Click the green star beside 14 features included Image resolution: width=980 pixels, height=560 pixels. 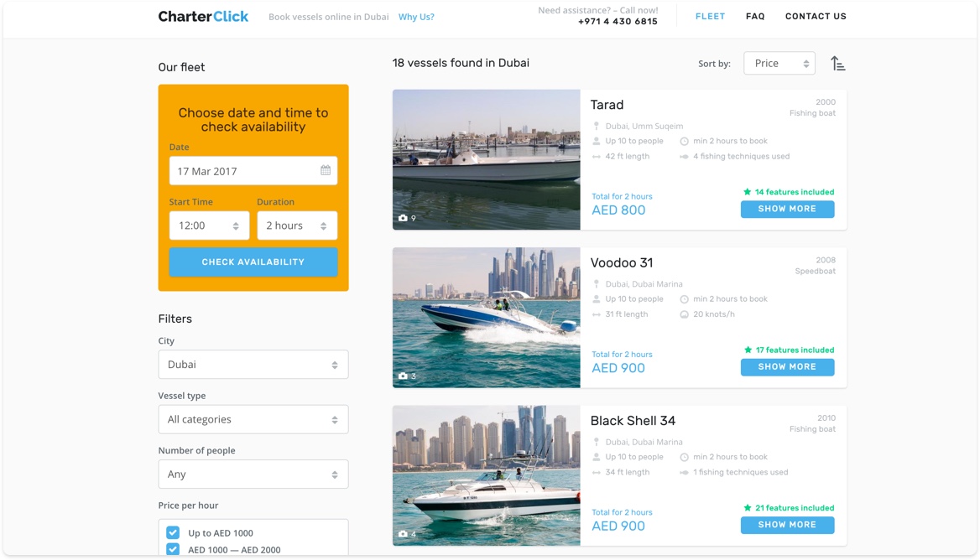747,192
